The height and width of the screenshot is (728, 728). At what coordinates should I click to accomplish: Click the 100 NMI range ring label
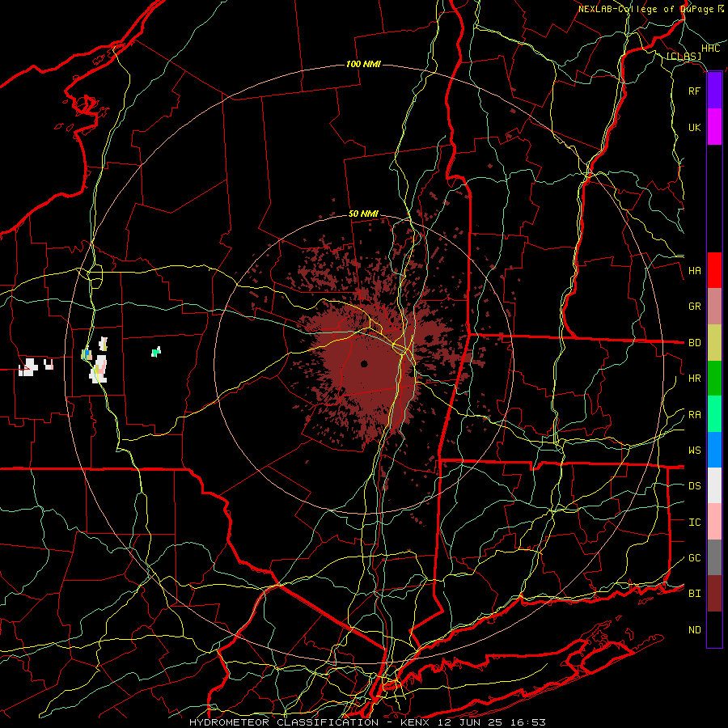point(363,64)
